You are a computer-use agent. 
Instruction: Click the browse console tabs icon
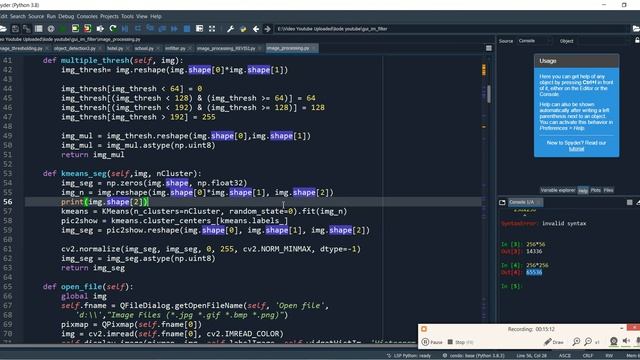coord(502,202)
